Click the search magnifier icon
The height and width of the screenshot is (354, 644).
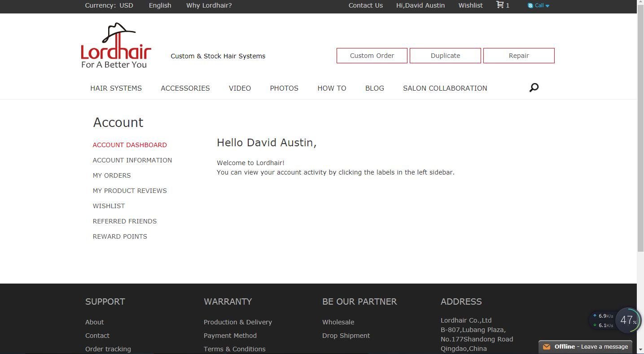pyautogui.click(x=534, y=87)
